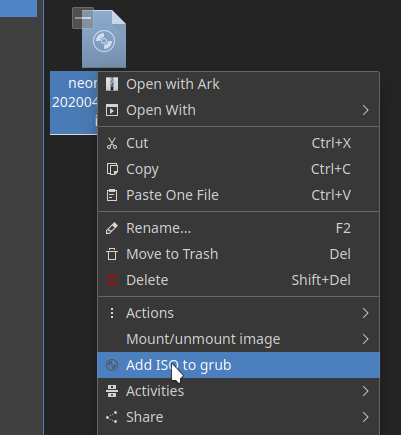Click the pencil Rename icon
Viewport: 401px width, 435px height.
pos(112,228)
